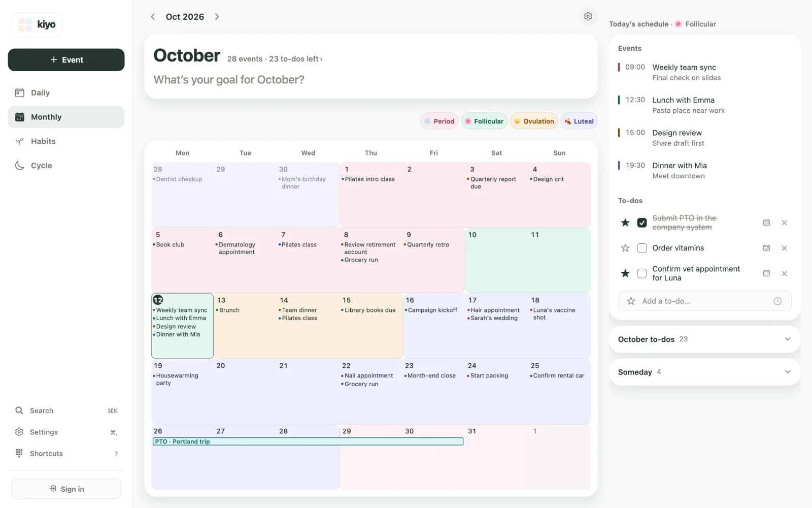
Task: Open Sarah's wedding event
Action: click(x=493, y=318)
